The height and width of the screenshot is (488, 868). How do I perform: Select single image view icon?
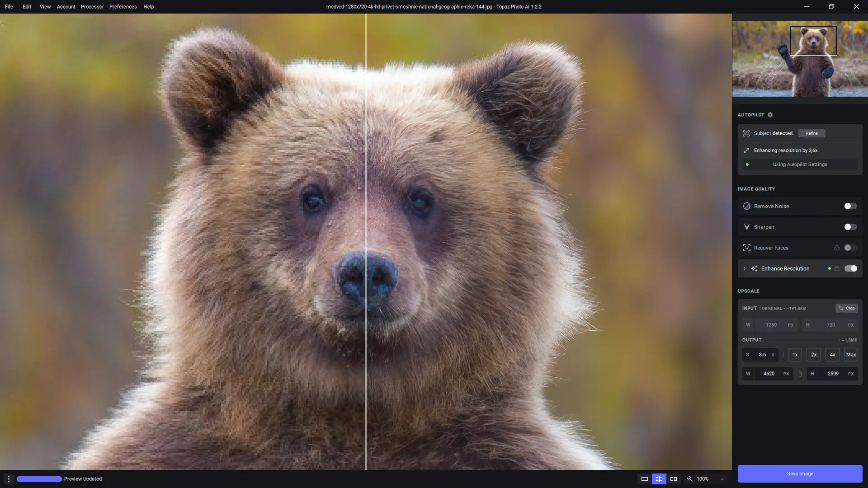(x=645, y=479)
